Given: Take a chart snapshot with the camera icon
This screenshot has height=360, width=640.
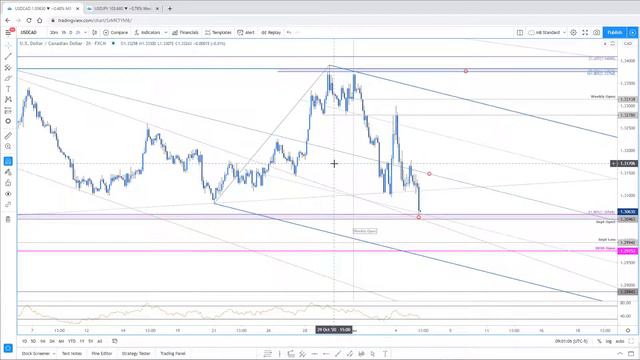Looking at the screenshot, I should [x=596, y=32].
